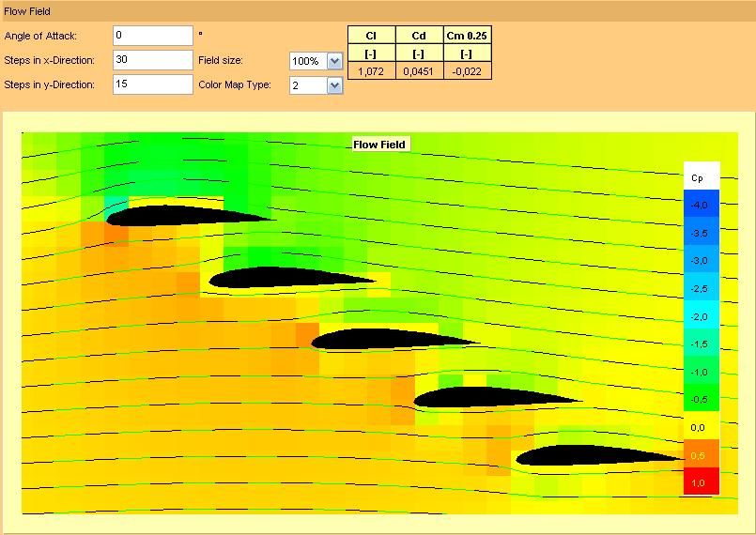Click the -2,0 cyan legend swatch
The height and width of the screenshot is (535, 756).
pyautogui.click(x=702, y=315)
